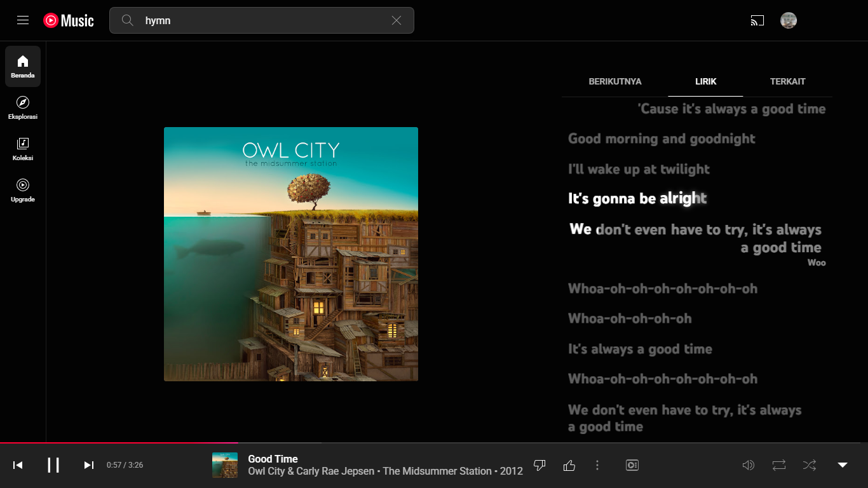The height and width of the screenshot is (488, 868).
Task: Jump to lyric "Good morning and goodnight"
Action: pyautogui.click(x=661, y=139)
